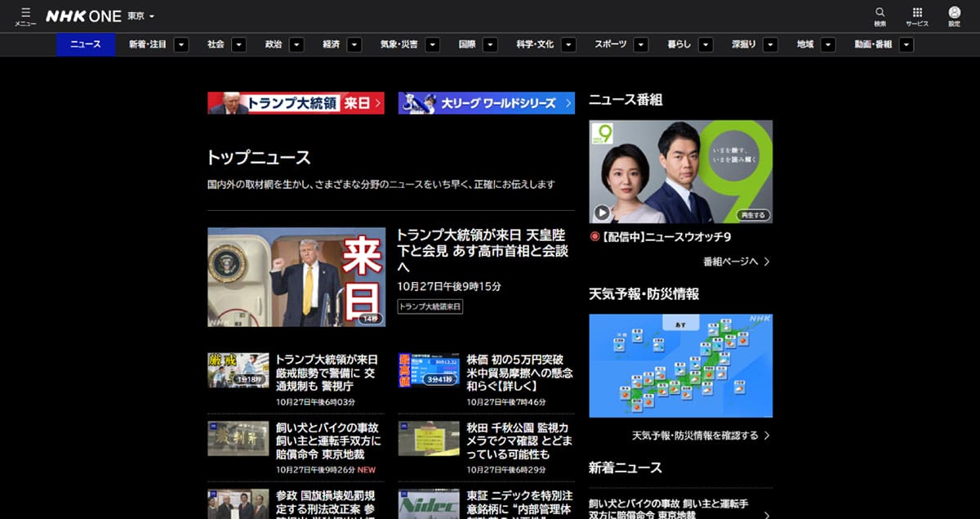The width and height of the screenshot is (980, 519).
Task: Expand the 気象・災害 dropdown arrow
Action: 432,45
